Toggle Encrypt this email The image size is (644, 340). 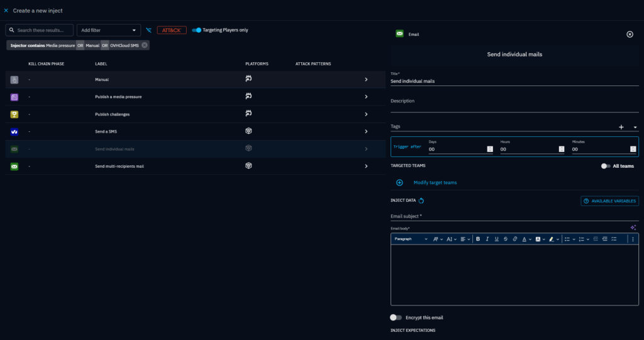click(396, 317)
